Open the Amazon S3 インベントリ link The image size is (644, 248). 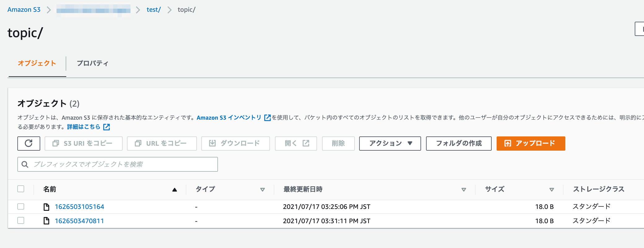click(x=229, y=118)
